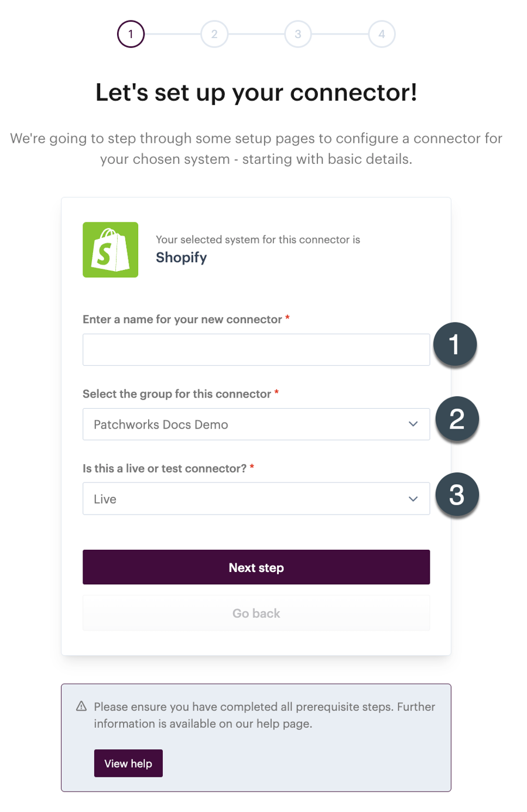Click the dark callout badge numbered 3
The image size is (527, 812).
pyautogui.click(x=456, y=495)
